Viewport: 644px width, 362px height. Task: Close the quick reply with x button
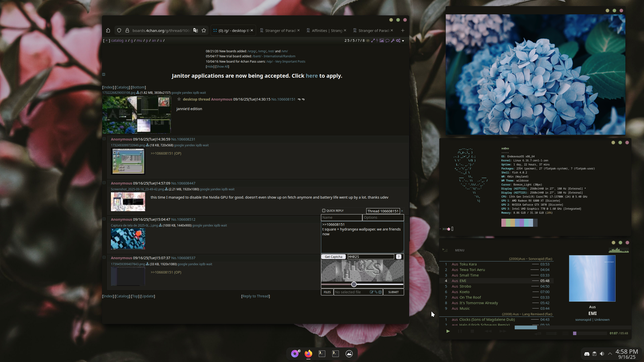(x=402, y=211)
